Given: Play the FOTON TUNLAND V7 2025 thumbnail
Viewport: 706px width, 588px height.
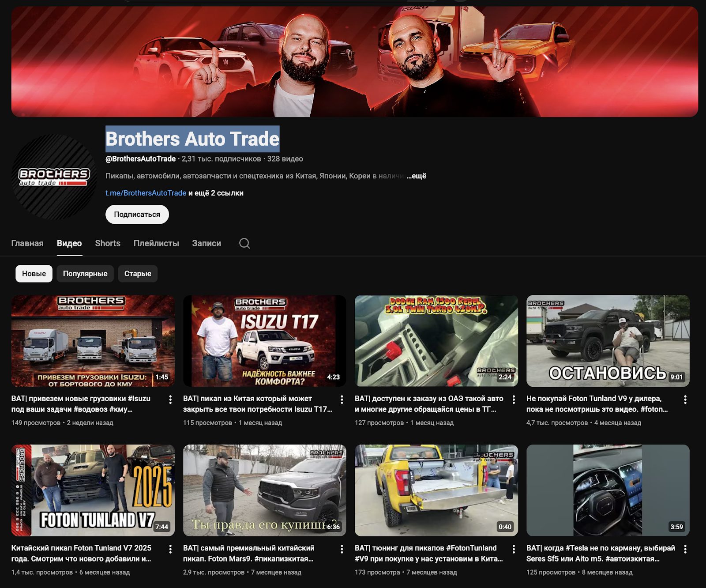Looking at the screenshot, I should point(93,490).
